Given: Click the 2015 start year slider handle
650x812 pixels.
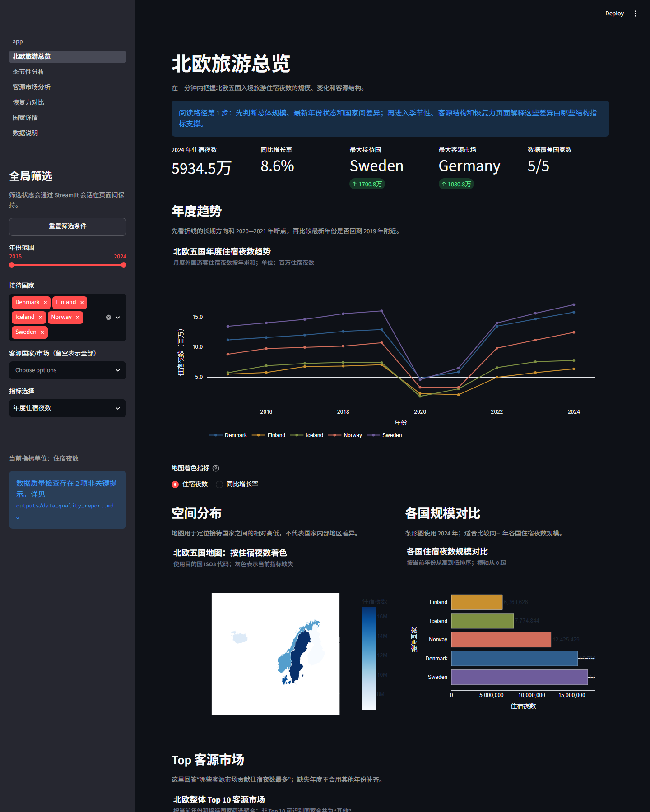Looking at the screenshot, I should click(12, 265).
